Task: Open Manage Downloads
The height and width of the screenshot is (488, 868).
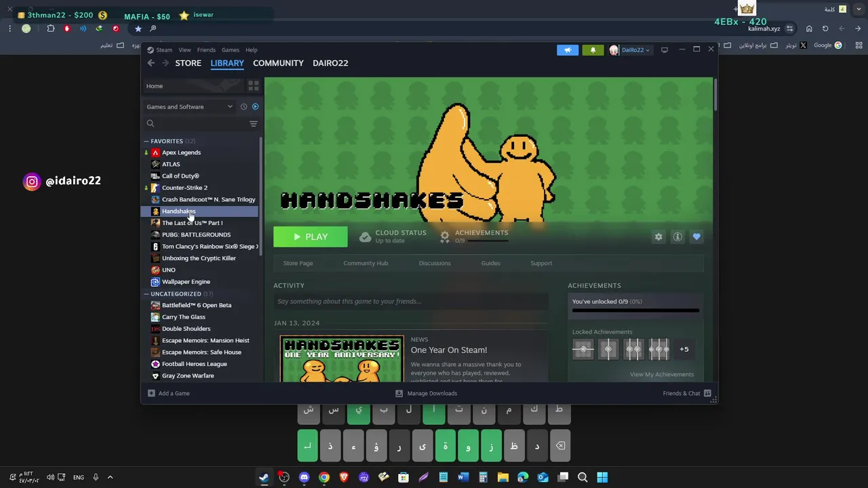Action: 426,393
